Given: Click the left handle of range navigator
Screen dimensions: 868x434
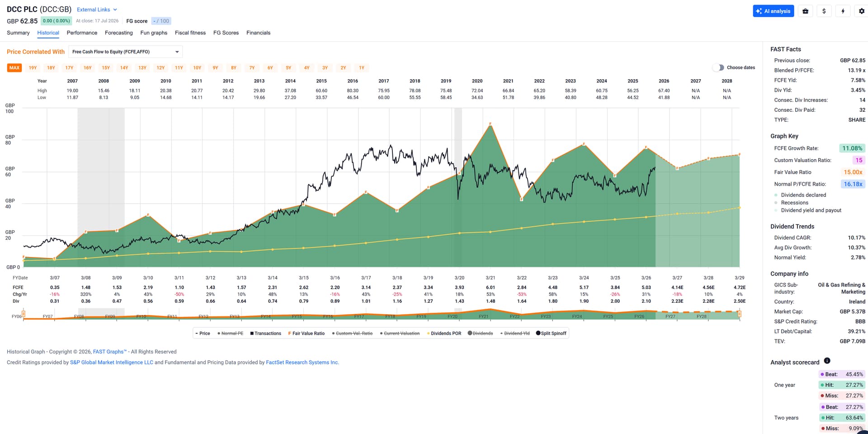Looking at the screenshot, I should (24, 314).
